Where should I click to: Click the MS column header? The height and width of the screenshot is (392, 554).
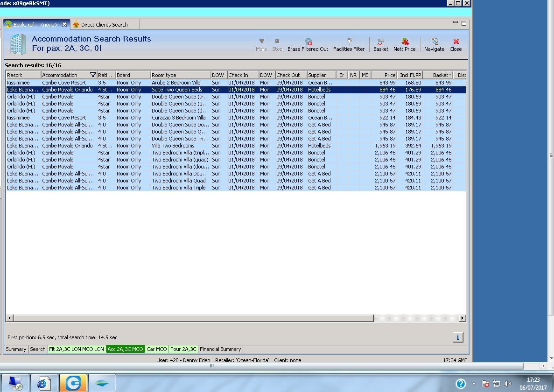click(x=365, y=75)
